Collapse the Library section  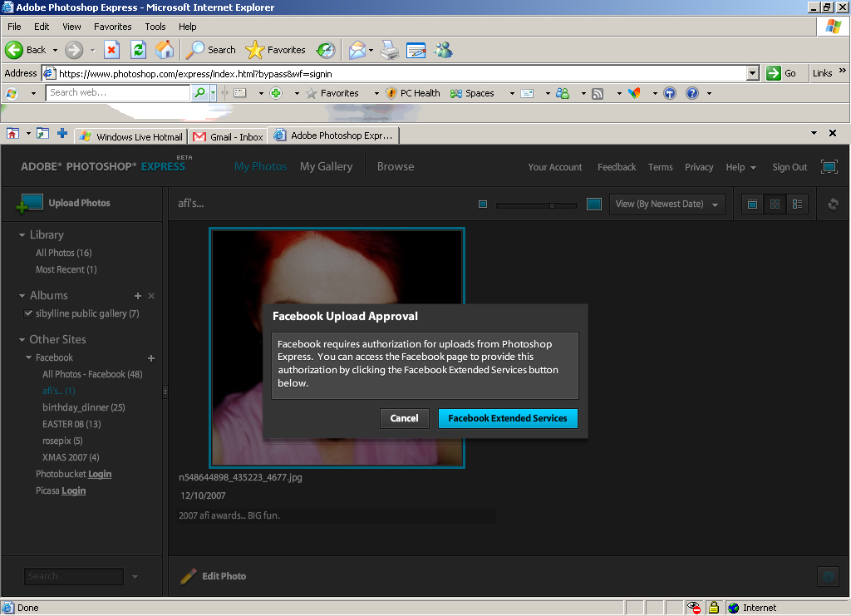(22, 235)
